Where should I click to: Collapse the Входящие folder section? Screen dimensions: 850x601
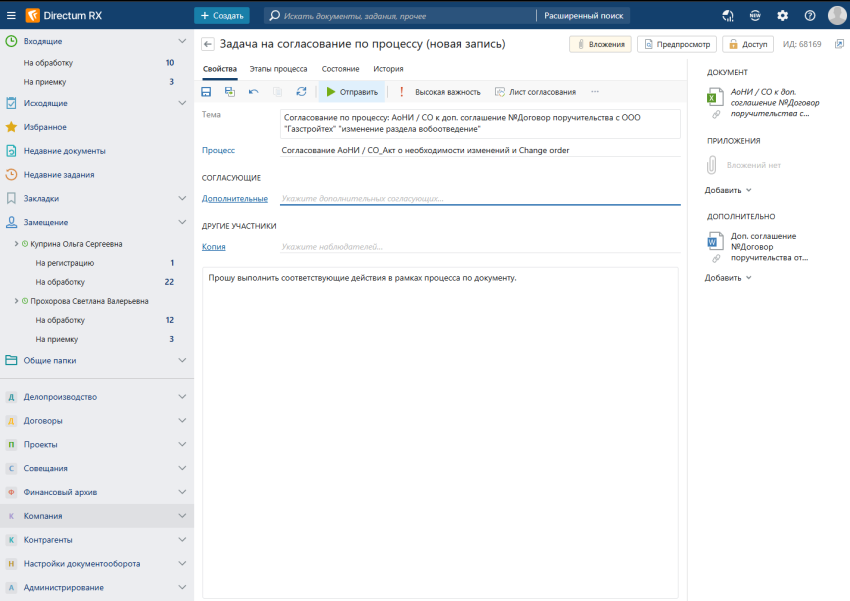(x=182, y=41)
